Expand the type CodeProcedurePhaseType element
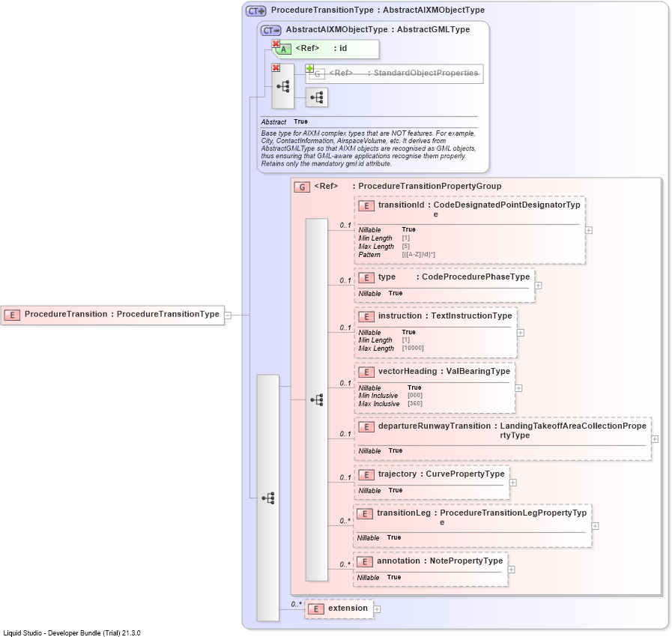672x637 pixels. [x=539, y=286]
